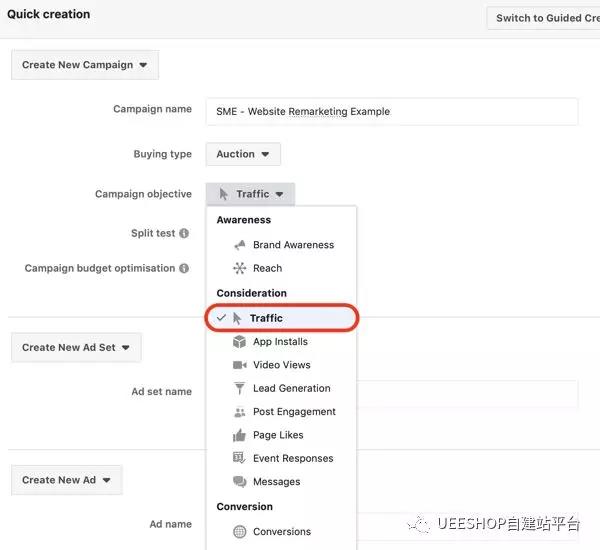Select Messages in the objective menu
This screenshot has width=600, height=550.
(x=276, y=482)
